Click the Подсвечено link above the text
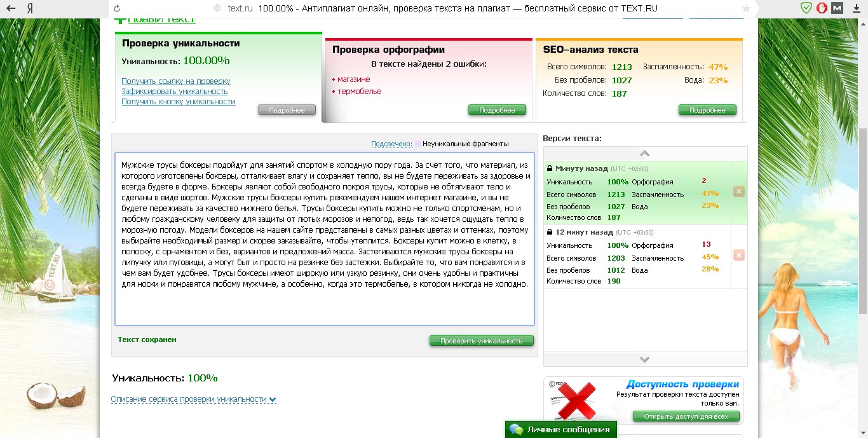The width and height of the screenshot is (868, 438). 391,144
